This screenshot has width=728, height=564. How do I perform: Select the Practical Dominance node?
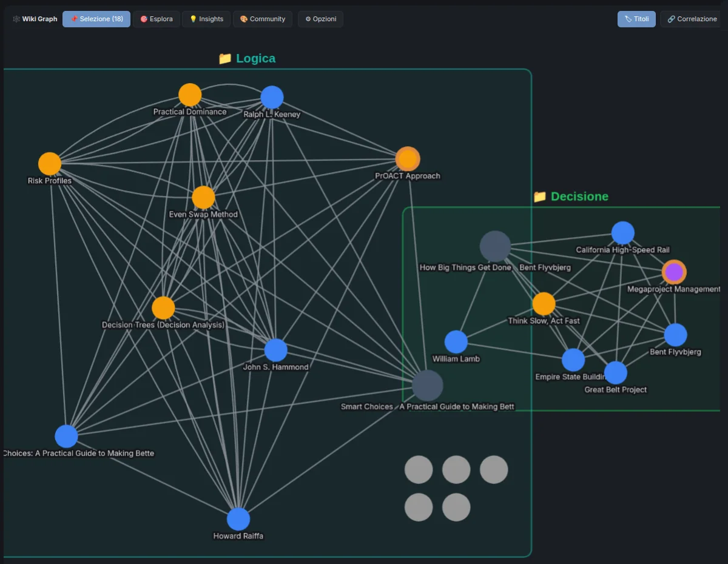point(190,95)
